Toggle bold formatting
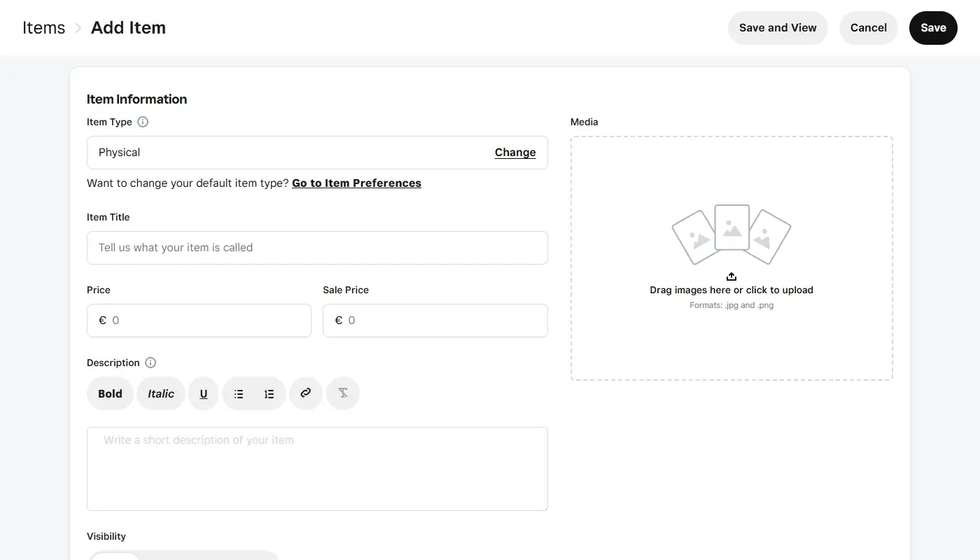This screenshot has height=560, width=980. tap(110, 393)
